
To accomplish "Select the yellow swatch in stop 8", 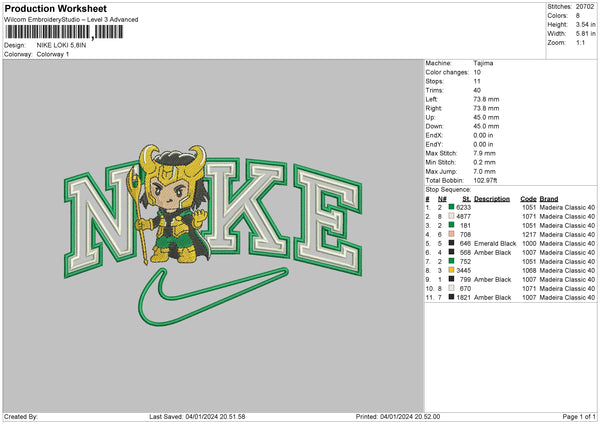I will pyautogui.click(x=452, y=270).
